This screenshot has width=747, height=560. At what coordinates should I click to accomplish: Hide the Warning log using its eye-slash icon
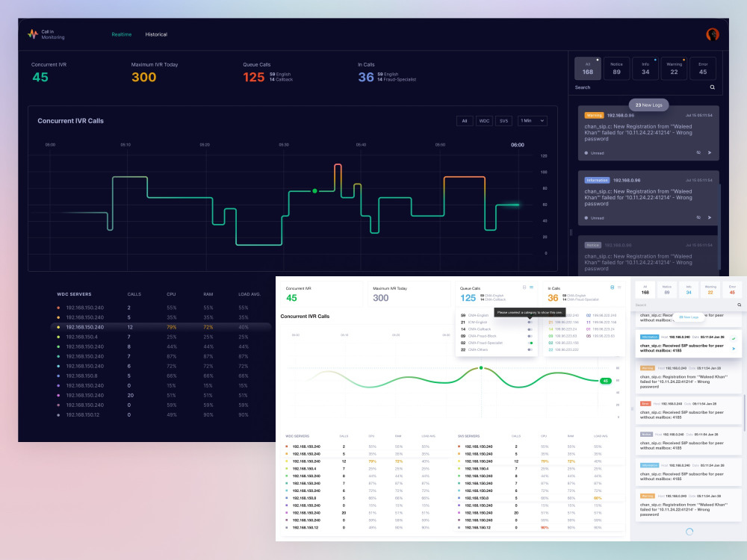(698, 152)
